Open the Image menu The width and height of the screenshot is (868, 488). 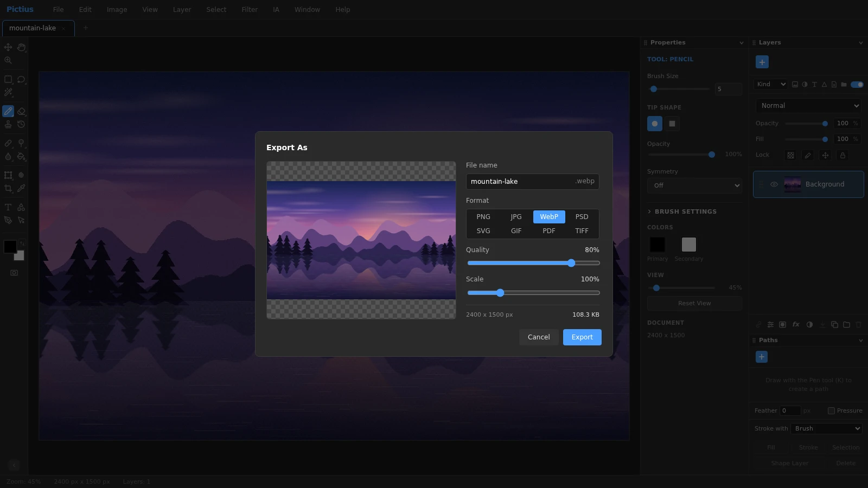[117, 10]
